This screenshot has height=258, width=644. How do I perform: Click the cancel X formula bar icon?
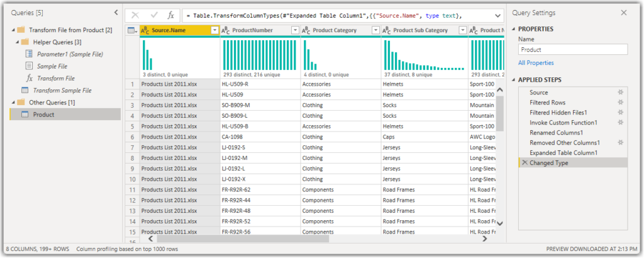(x=135, y=16)
